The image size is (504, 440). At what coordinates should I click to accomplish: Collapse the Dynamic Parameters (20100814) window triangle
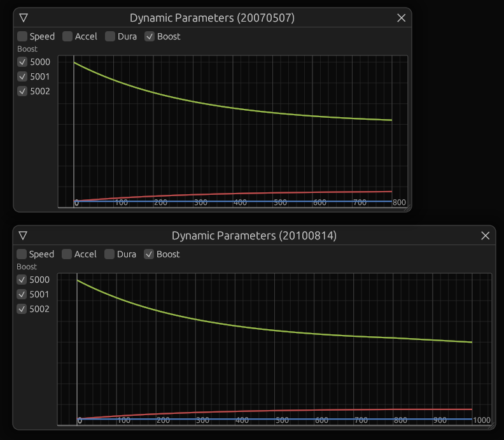coord(23,236)
